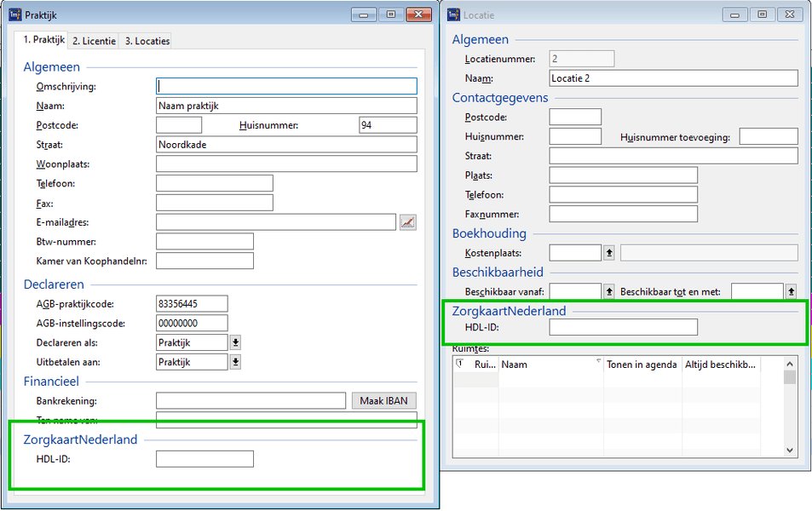The height and width of the screenshot is (511, 812).
Task: Minimize the Praktijk window
Action: pos(364,14)
